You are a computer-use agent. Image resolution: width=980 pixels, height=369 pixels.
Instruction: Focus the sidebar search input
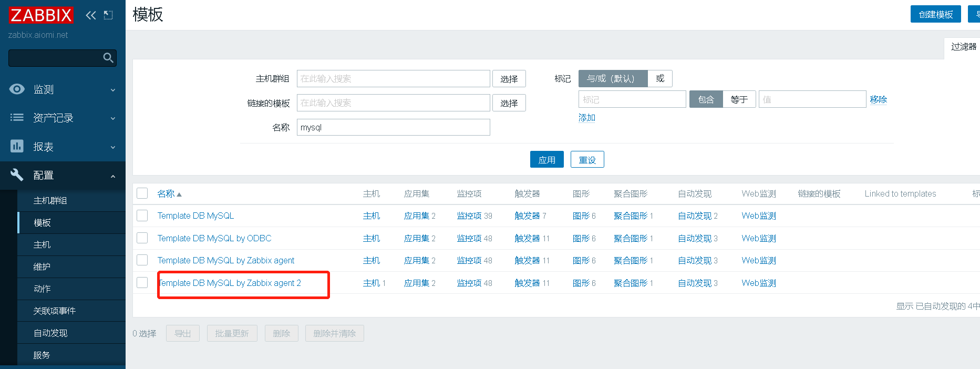point(55,58)
